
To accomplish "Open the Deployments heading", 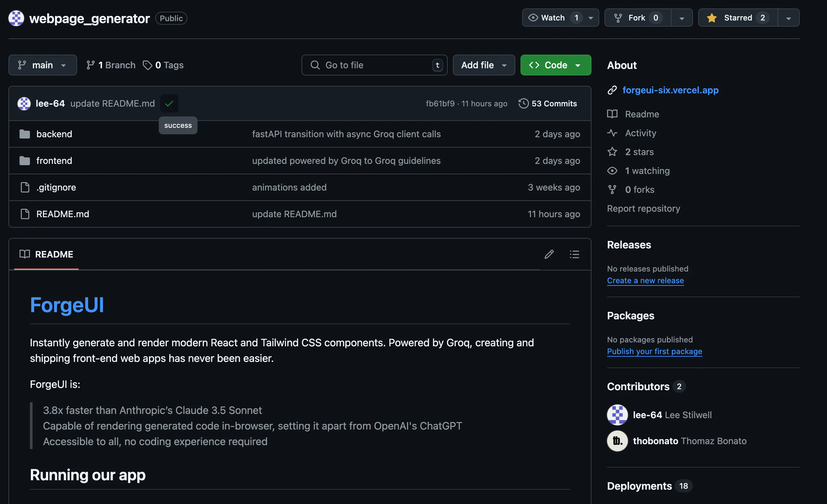I will tap(639, 485).
